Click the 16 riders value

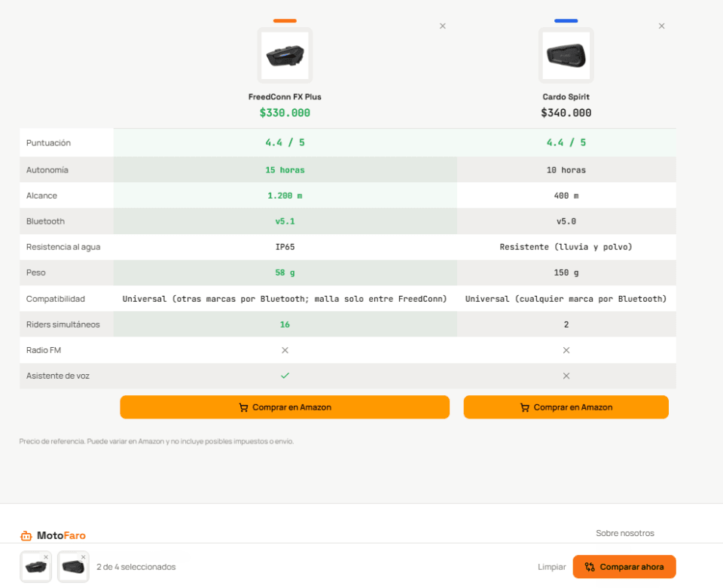pyautogui.click(x=285, y=324)
